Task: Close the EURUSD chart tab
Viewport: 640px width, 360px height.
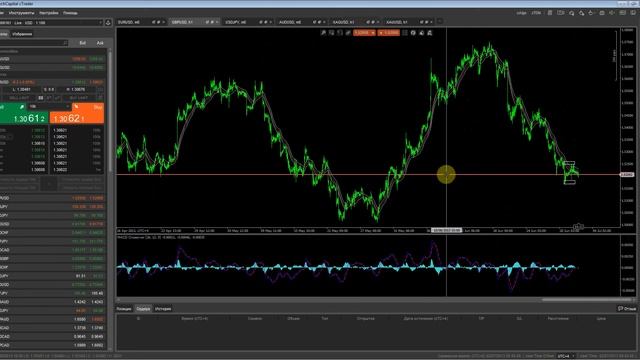Action: tap(164, 22)
